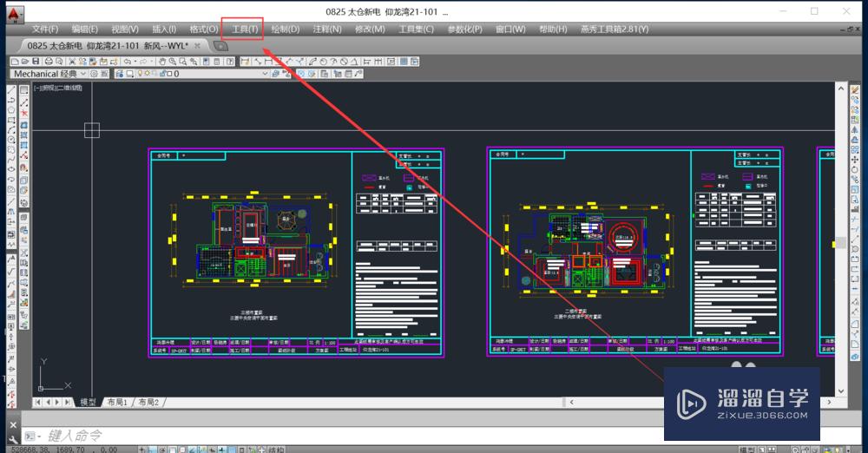This screenshot has width=868, height=453.
Task: Go to previous layout tab arrow
Action: pyautogui.click(x=48, y=402)
